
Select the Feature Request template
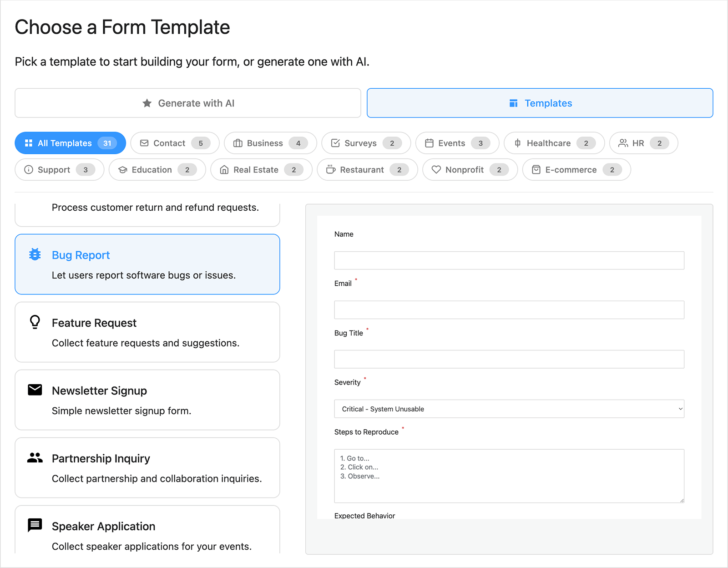147,332
